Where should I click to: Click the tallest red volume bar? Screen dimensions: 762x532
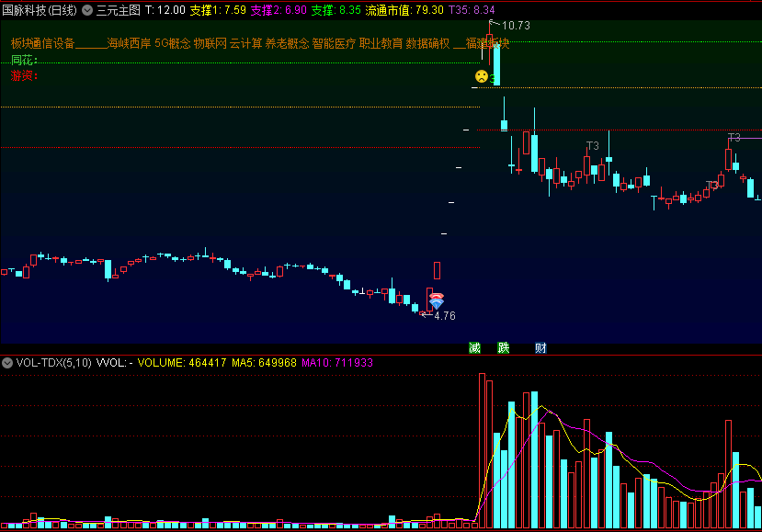[482, 450]
